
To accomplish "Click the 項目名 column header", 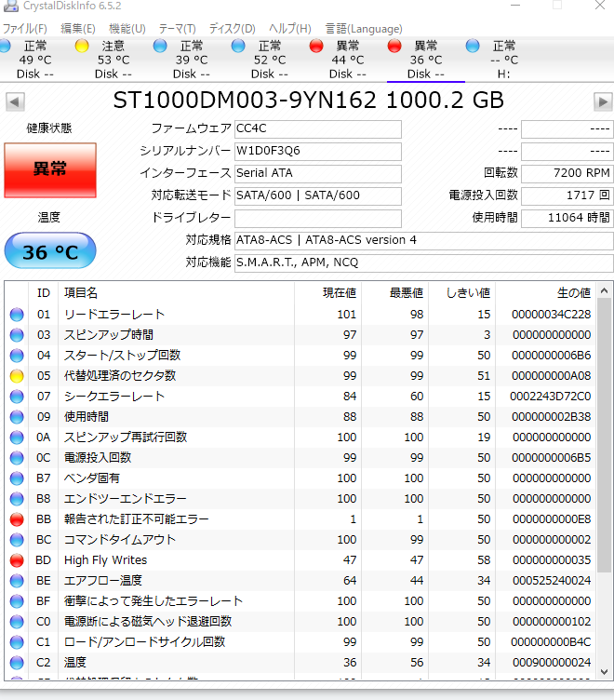I will [177, 293].
